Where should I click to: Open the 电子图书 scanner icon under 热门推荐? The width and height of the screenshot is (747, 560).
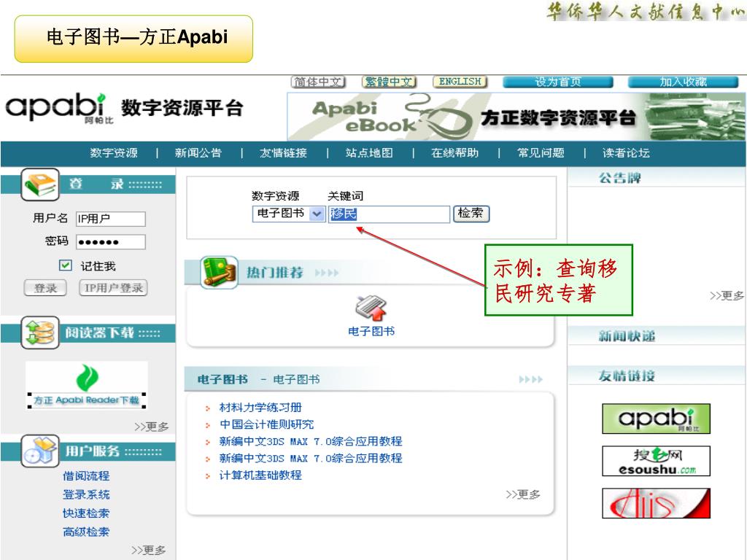pos(371,308)
